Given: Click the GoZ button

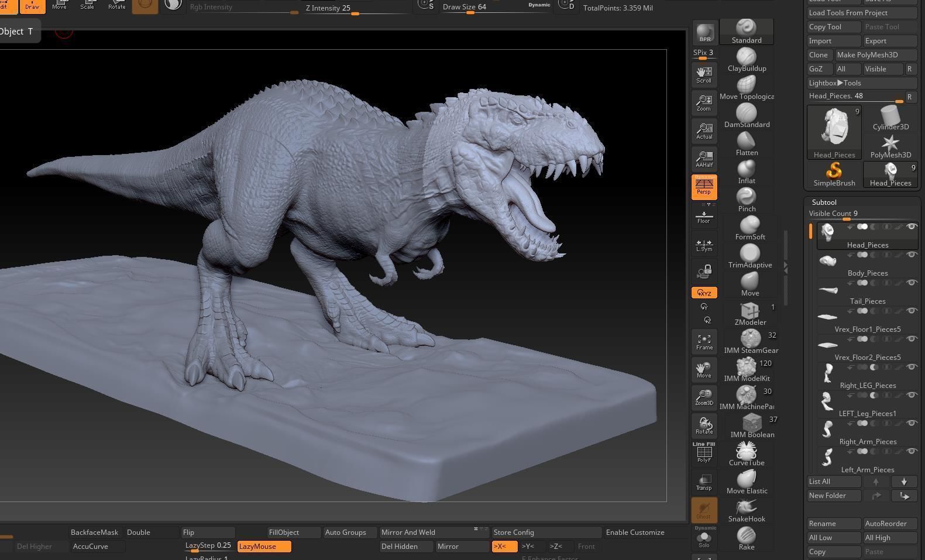Looking at the screenshot, I should [819, 69].
